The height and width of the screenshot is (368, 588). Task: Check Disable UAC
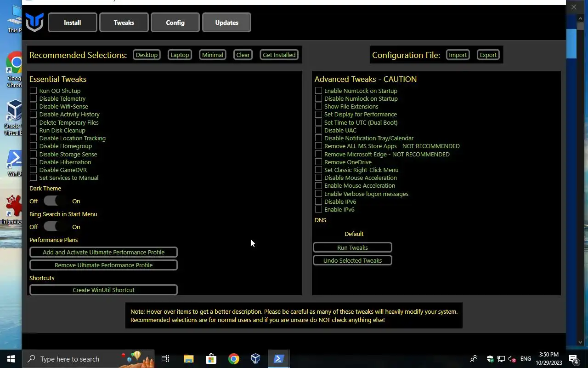pyautogui.click(x=318, y=130)
